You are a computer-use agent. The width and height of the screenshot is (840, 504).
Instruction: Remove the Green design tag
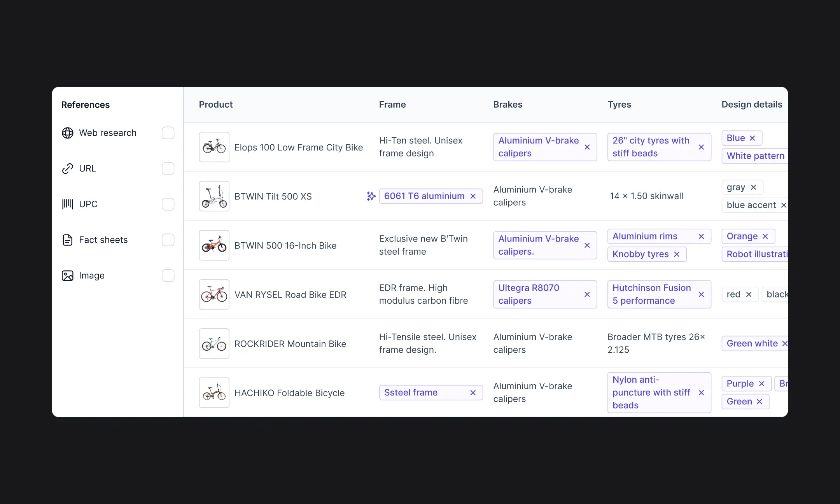click(759, 402)
